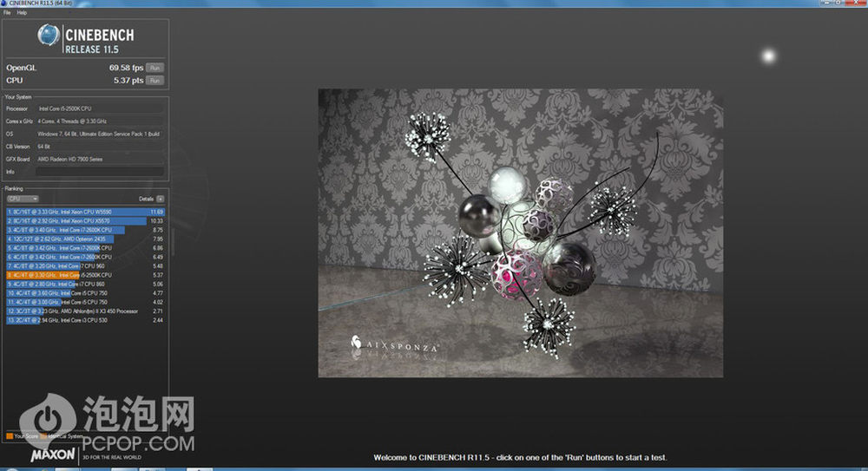
Task: Select AMD Opteron 2435 ranking row
Action: tap(85, 239)
